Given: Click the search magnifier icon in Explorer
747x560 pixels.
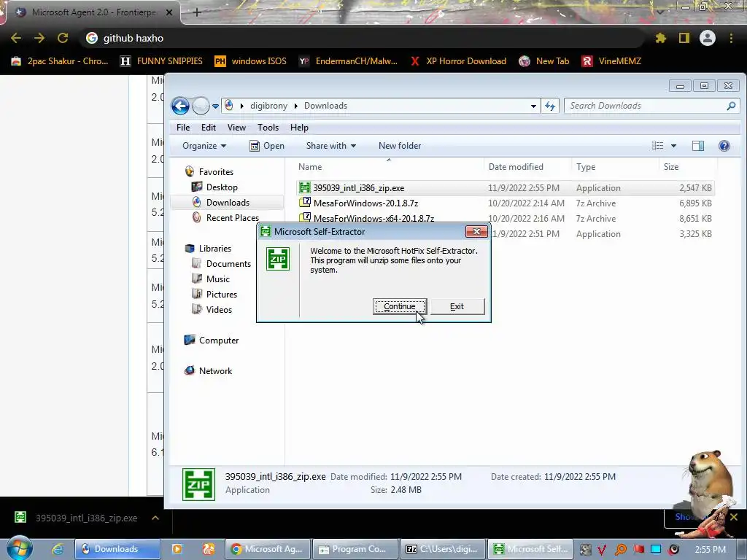Looking at the screenshot, I should click(x=731, y=106).
